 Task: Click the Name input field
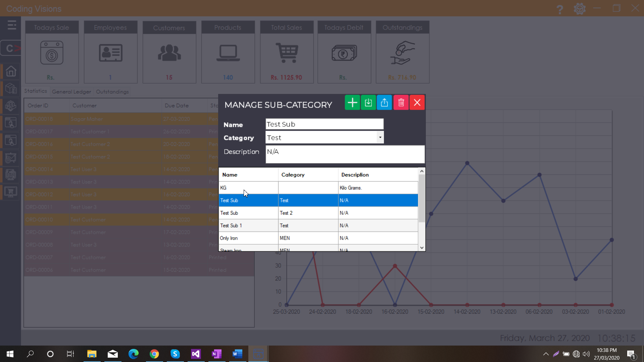click(x=324, y=124)
